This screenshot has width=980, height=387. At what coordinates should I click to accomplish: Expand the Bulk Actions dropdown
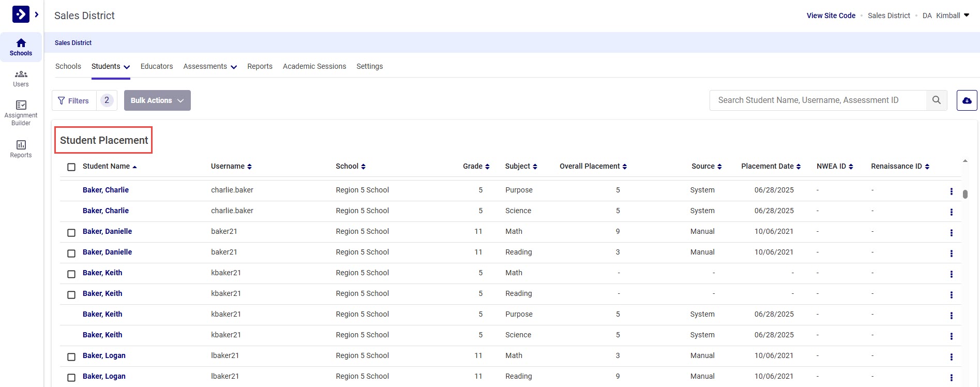tap(157, 100)
